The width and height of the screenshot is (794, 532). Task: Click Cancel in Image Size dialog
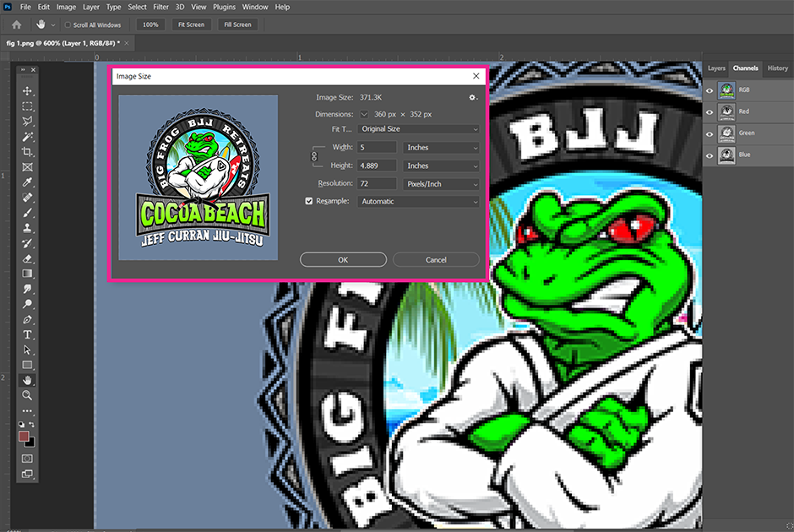tap(436, 260)
